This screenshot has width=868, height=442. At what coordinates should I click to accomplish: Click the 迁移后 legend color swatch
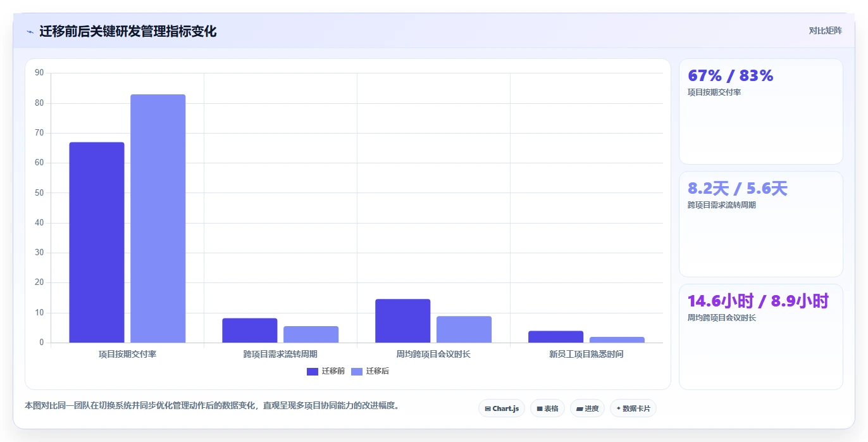(x=357, y=371)
